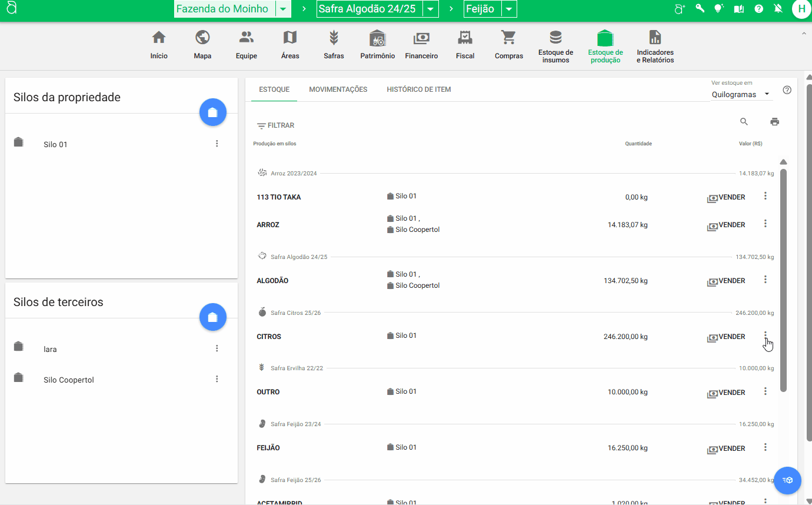Click the help question mark near Ver estoque

[787, 90]
